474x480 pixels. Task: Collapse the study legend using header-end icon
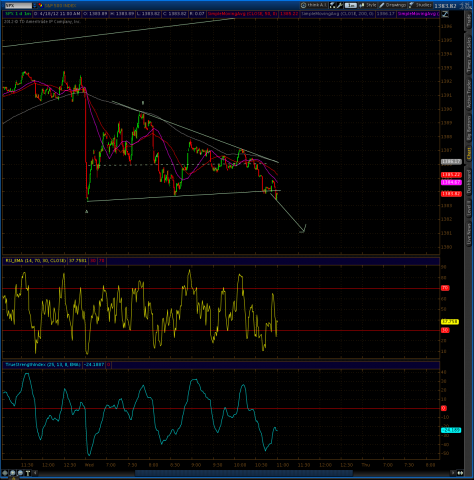(445, 14)
